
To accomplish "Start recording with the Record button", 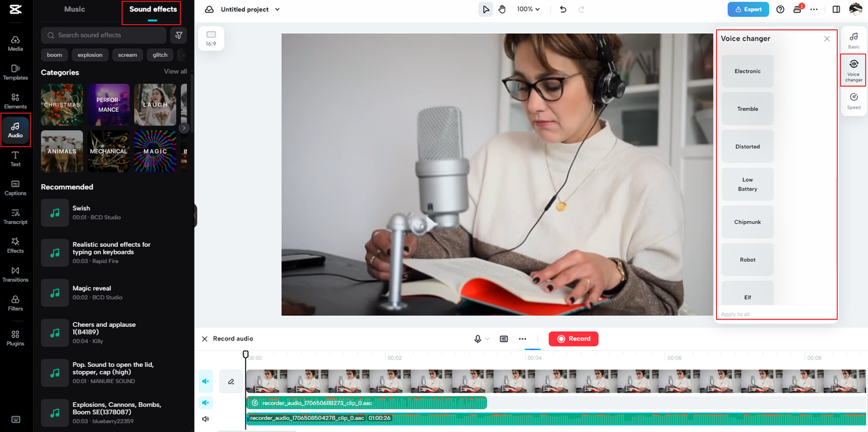I will pos(574,338).
